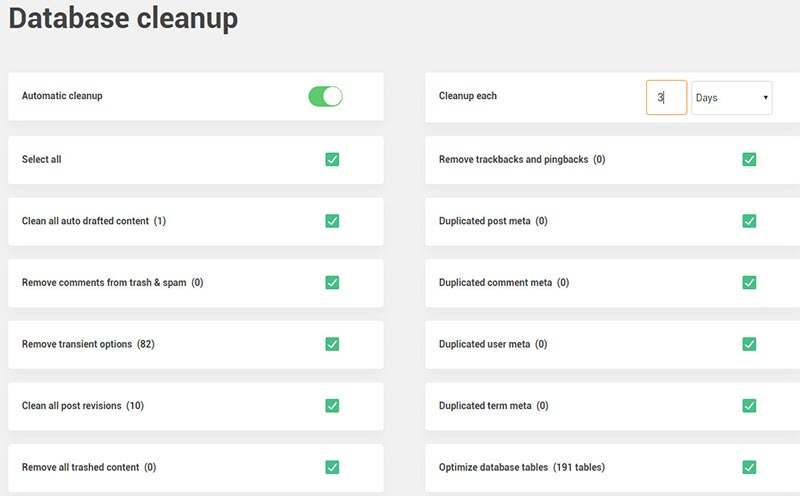Viewport: 800px width, 496px height.
Task: Disable Duplicated post meta checkbox
Action: click(749, 221)
